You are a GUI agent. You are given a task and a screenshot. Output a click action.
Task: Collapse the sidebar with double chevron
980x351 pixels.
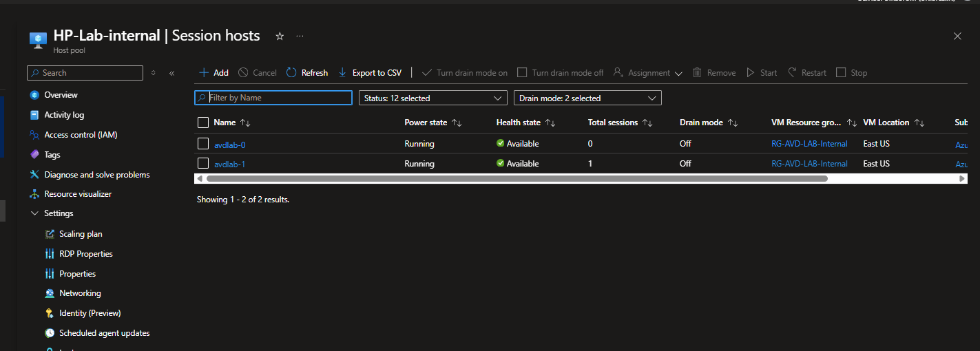pos(171,73)
